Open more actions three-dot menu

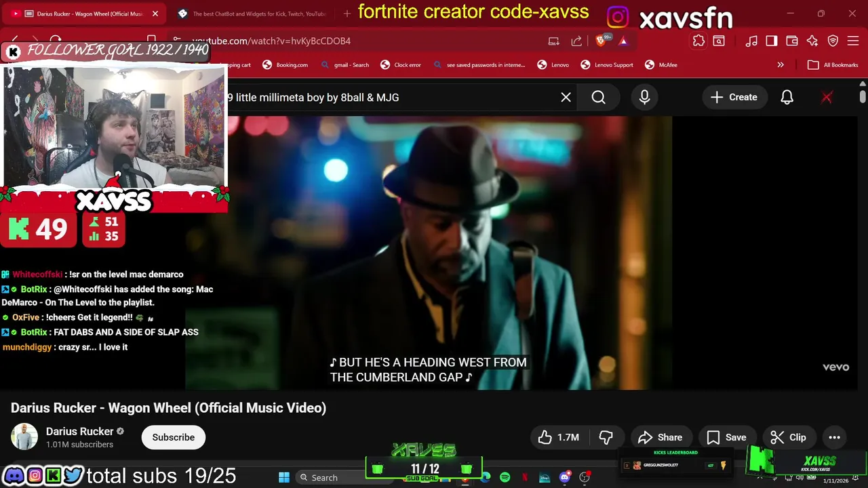click(x=835, y=437)
